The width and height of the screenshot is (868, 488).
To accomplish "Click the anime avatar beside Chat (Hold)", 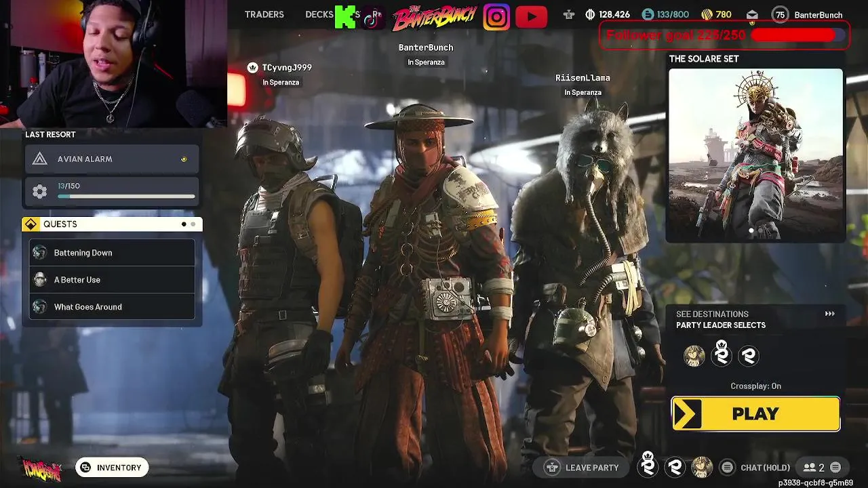I will (x=702, y=467).
